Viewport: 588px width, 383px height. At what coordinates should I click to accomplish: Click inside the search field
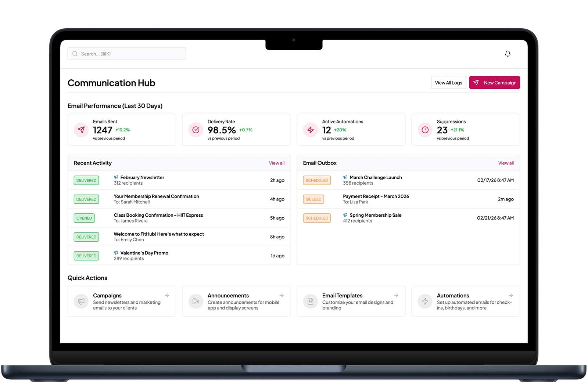pos(126,53)
